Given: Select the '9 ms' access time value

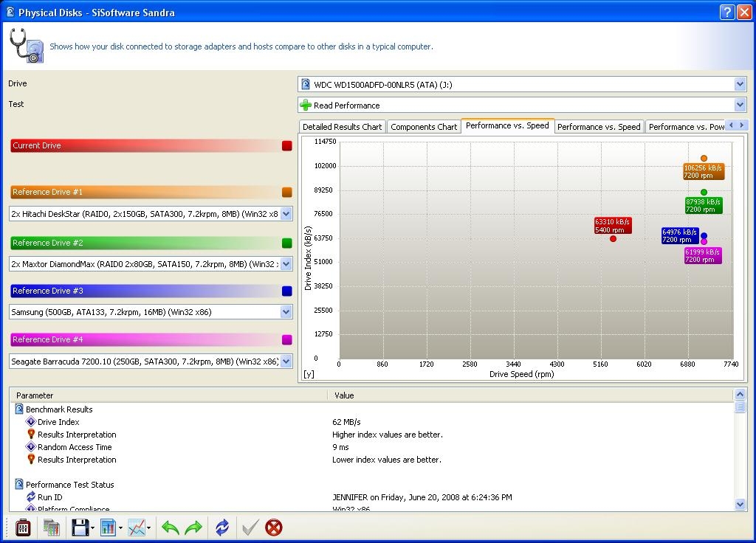Looking at the screenshot, I should [340, 446].
